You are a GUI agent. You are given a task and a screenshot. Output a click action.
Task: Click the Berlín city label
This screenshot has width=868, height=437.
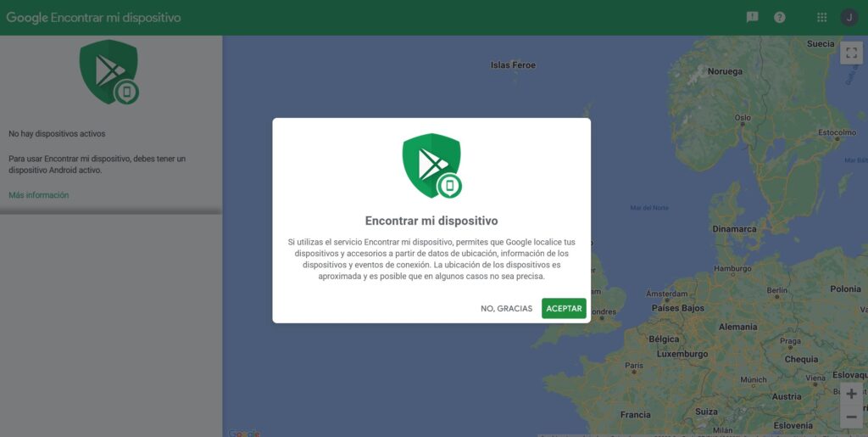coord(777,290)
